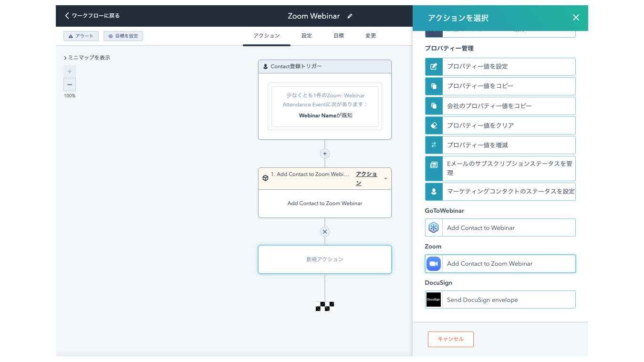The image size is (644, 362).
Task: Click the eraser icon for プロパティー値をクリア
Action: pyautogui.click(x=434, y=125)
